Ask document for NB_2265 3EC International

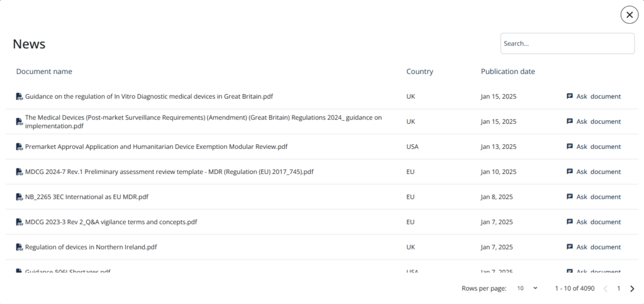[x=594, y=197]
